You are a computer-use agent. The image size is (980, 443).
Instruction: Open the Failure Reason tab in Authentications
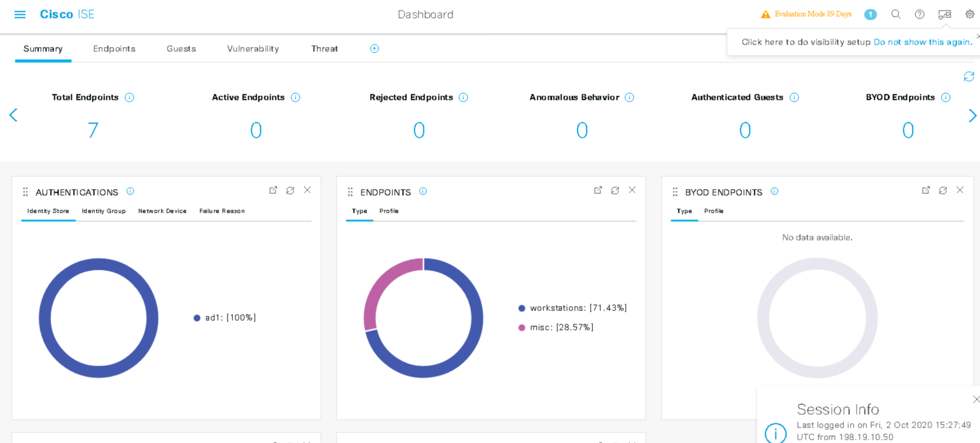(222, 211)
